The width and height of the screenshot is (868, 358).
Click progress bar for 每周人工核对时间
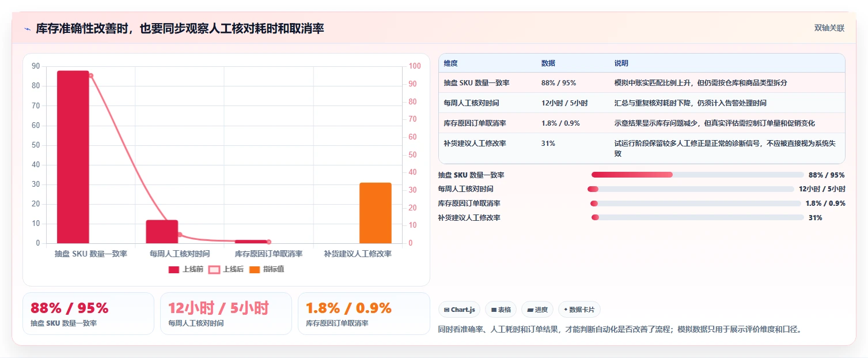coord(691,189)
